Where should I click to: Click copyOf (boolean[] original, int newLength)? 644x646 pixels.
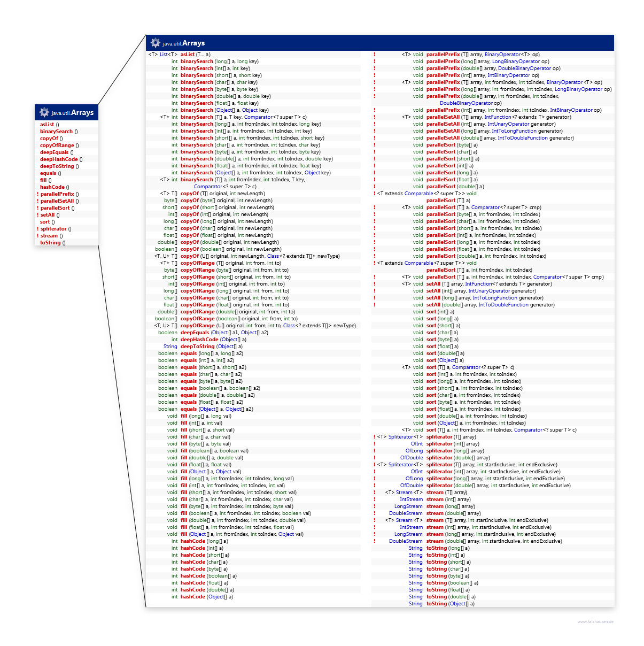click(x=231, y=249)
